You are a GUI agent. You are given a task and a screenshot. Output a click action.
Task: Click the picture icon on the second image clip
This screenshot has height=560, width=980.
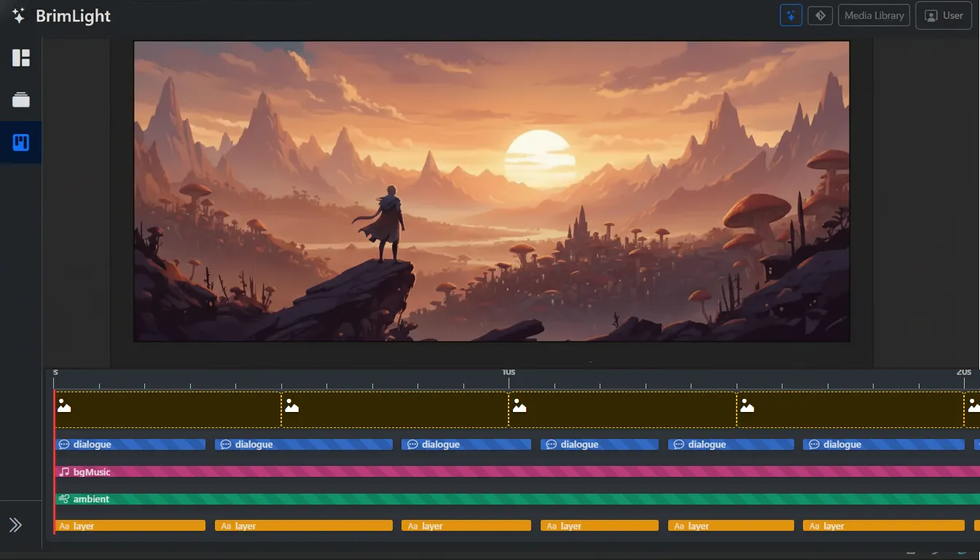[x=291, y=405]
